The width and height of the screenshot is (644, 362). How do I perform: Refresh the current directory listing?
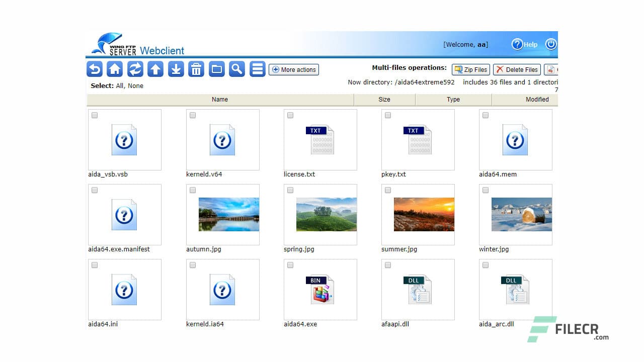135,69
